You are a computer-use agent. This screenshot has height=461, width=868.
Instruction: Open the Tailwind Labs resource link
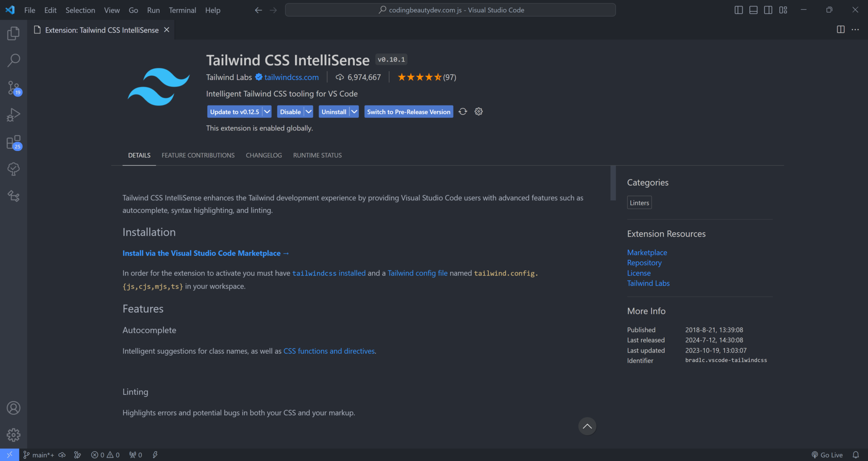click(x=648, y=283)
